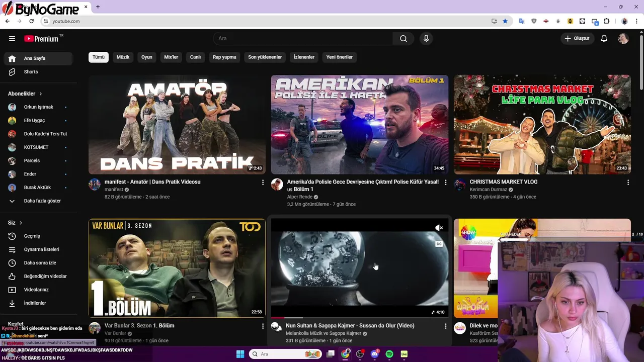
Task: Select the Mix'ler filter chip
Action: tap(171, 57)
